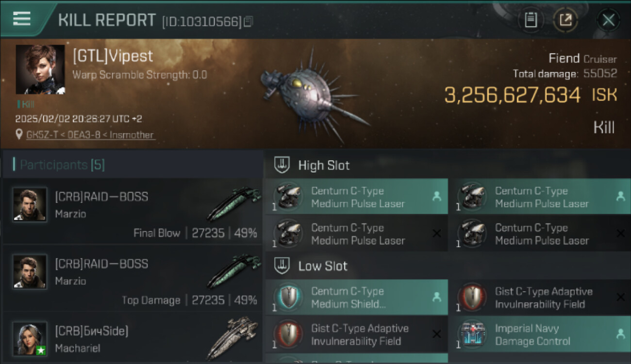This screenshot has height=364, width=631.
Task: Click the Machariel ship image
Action: (233, 338)
